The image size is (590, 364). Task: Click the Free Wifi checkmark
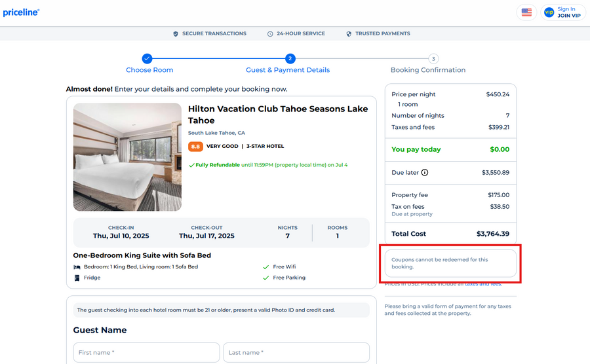coord(265,267)
